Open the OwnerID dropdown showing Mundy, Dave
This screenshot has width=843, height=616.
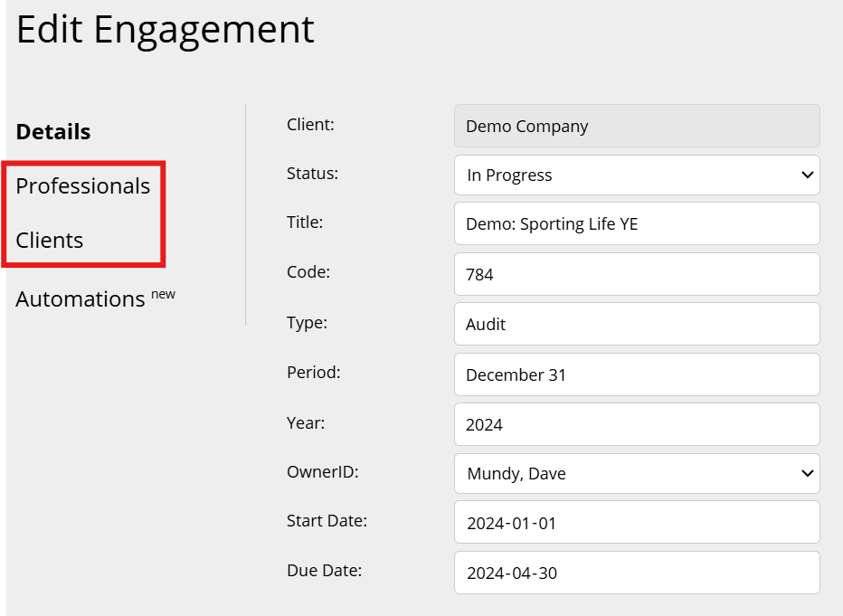tap(637, 473)
